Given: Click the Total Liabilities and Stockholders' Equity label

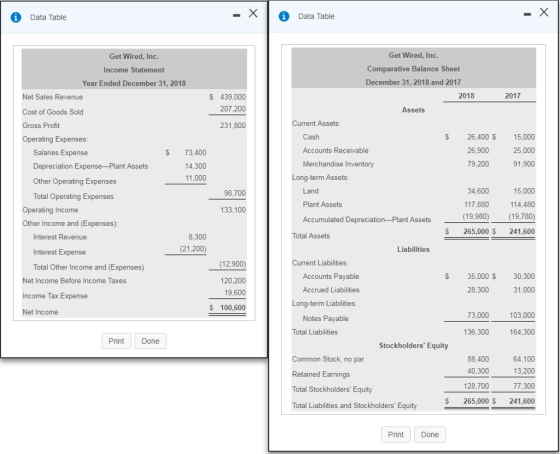Looking at the screenshot, I should pos(354,405).
